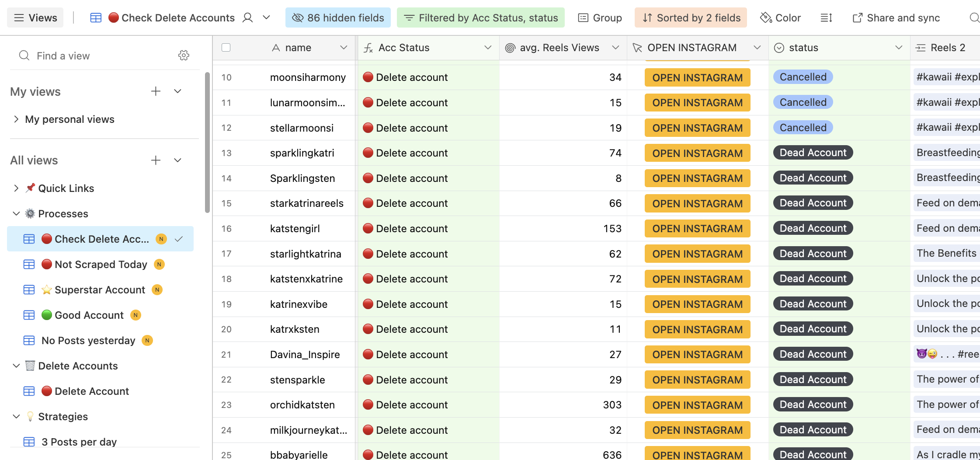Toggle the select all rows checkbox

coord(226,47)
